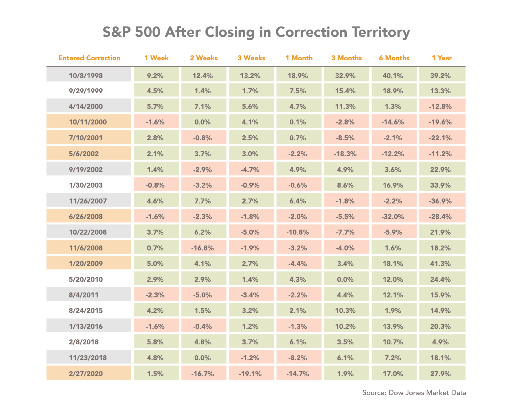Select the '1 Year' column header
Image resolution: width=513 pixels, height=420 pixels.
[441, 58]
